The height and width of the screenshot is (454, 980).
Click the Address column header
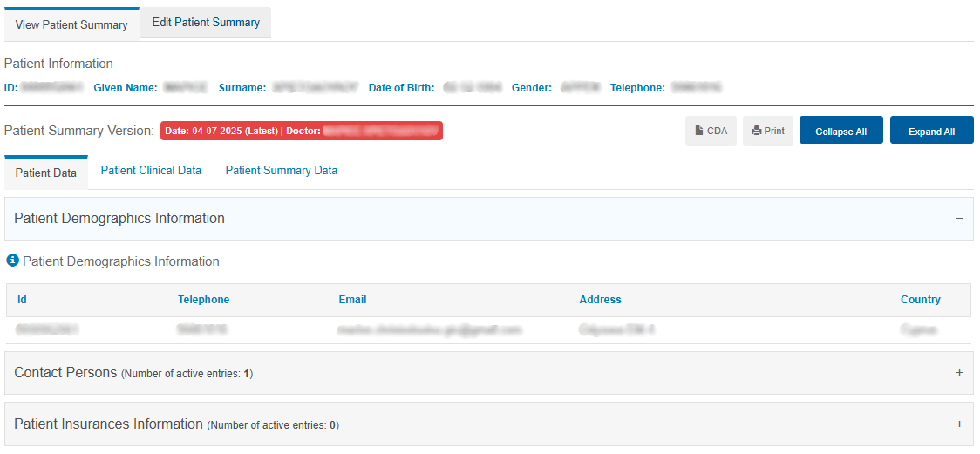600,300
